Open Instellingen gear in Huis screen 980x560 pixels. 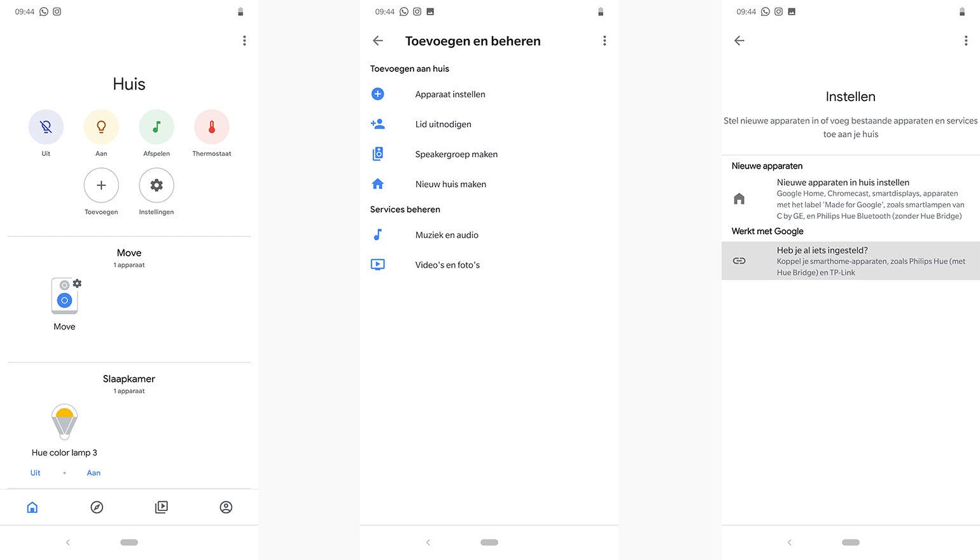click(x=157, y=185)
